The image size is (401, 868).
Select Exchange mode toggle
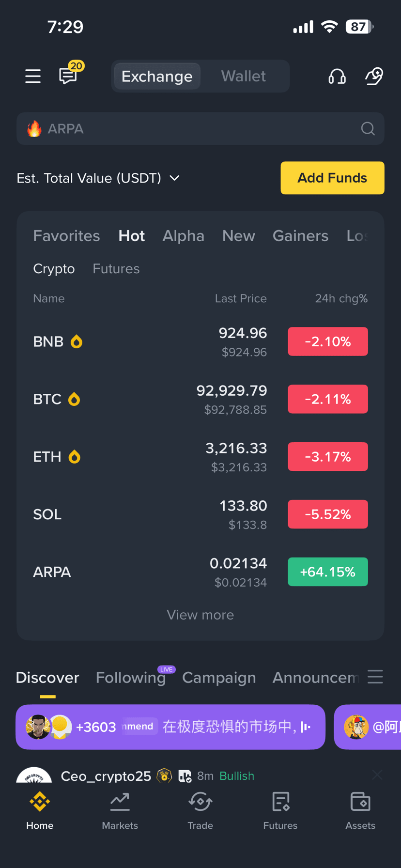[x=157, y=76]
